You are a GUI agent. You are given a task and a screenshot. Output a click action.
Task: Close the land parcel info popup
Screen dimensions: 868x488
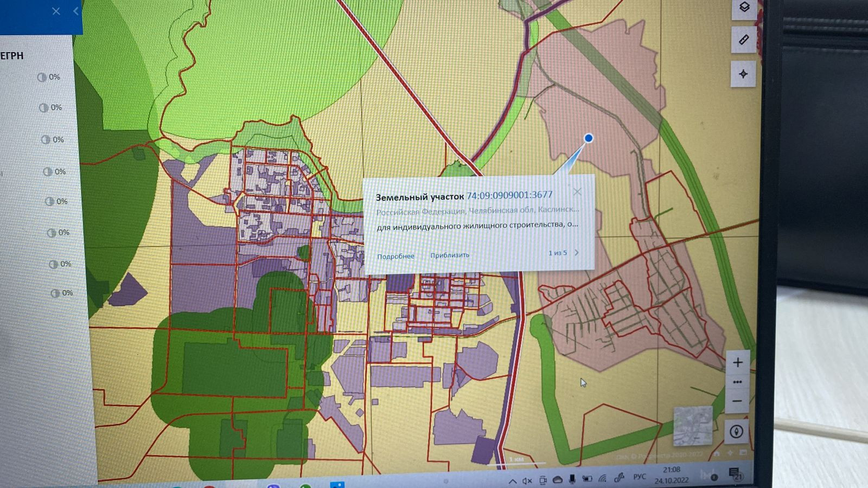coord(577,191)
